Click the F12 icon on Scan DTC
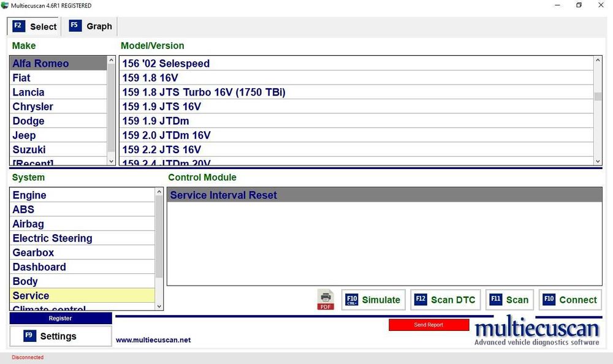Screen dimensions: 613x364 (x=421, y=300)
